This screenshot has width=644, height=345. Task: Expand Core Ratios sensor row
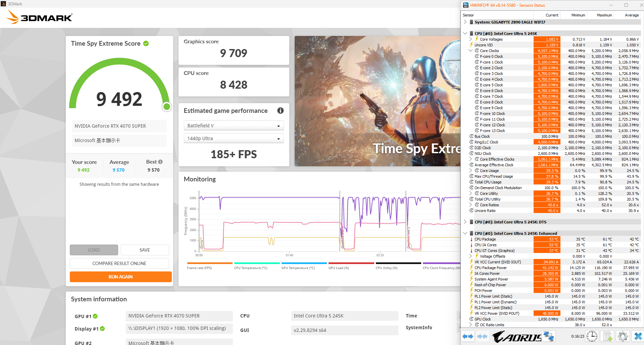(x=470, y=205)
